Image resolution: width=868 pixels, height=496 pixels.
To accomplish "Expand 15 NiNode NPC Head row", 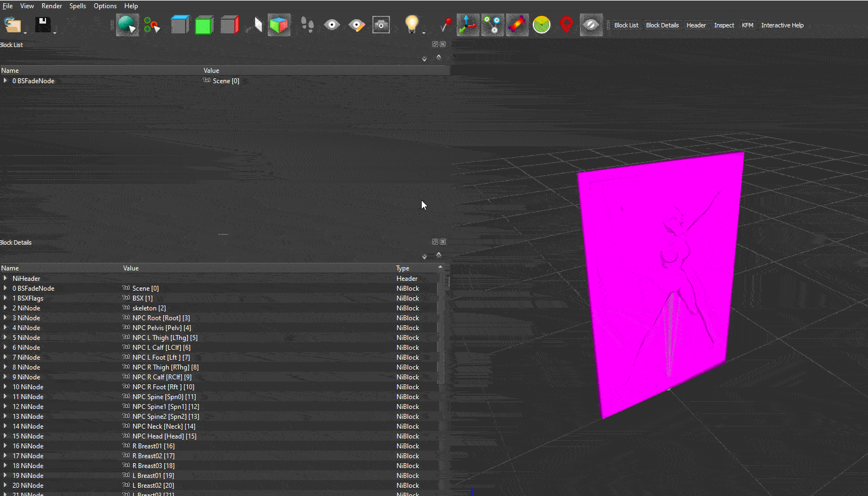I will tap(5, 436).
